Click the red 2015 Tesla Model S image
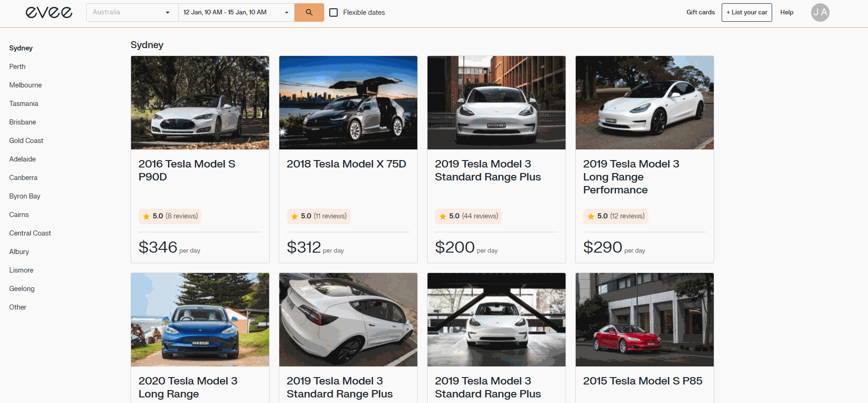Viewport: 868px width, 403px height. tap(645, 320)
